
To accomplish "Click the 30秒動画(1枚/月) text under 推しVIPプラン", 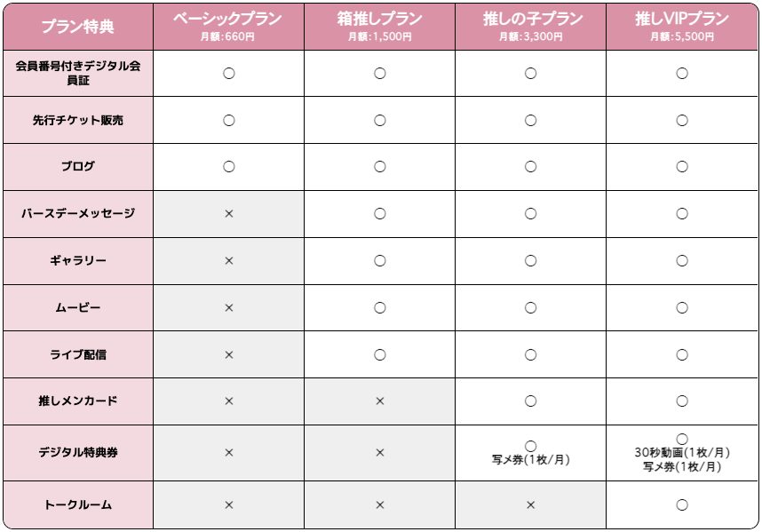I will pos(682,453).
